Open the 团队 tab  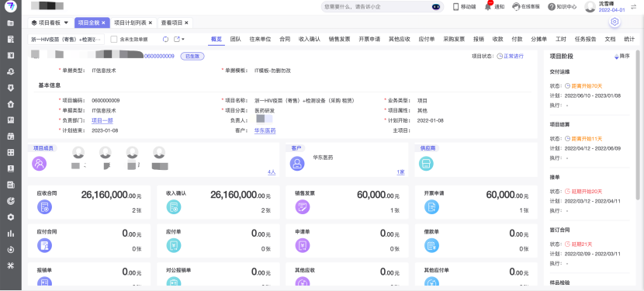(235, 39)
